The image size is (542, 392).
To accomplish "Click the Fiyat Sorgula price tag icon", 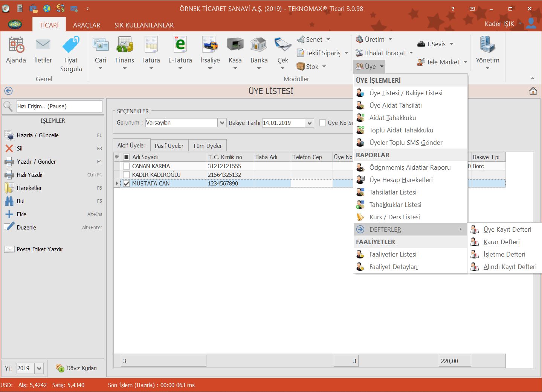I will click(71, 45).
